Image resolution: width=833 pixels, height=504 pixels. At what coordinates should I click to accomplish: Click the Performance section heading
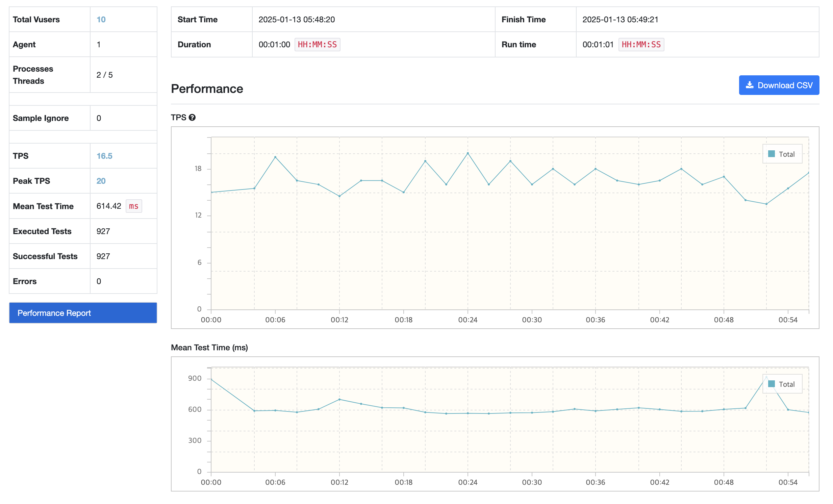point(207,89)
